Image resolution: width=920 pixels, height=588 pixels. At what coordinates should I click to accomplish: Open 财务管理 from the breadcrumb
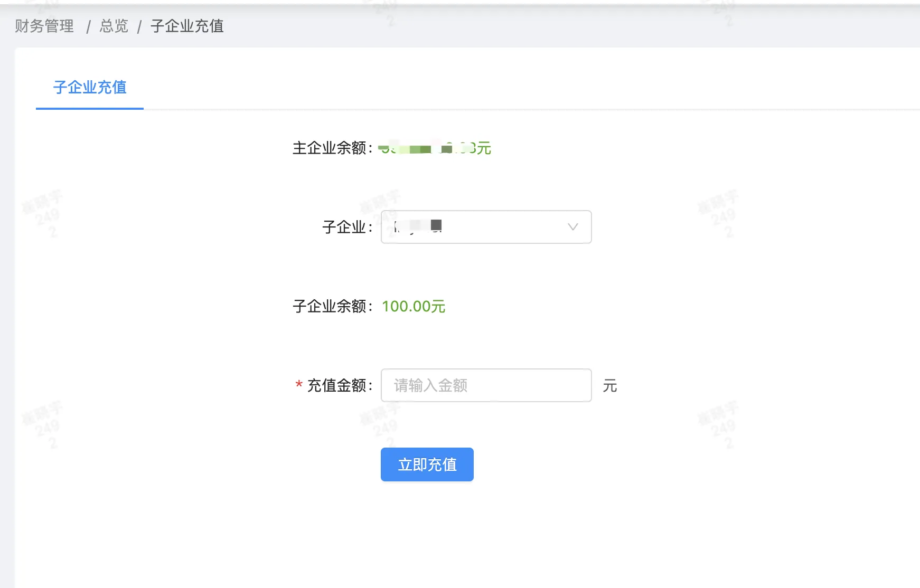pos(45,26)
